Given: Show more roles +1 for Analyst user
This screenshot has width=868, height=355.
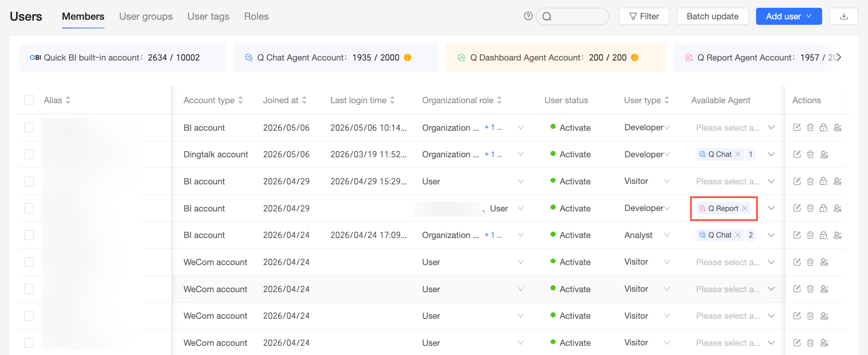Looking at the screenshot, I should 493,235.
